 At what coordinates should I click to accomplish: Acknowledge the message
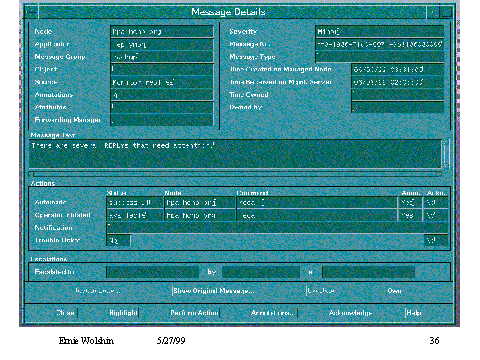[x=350, y=313]
